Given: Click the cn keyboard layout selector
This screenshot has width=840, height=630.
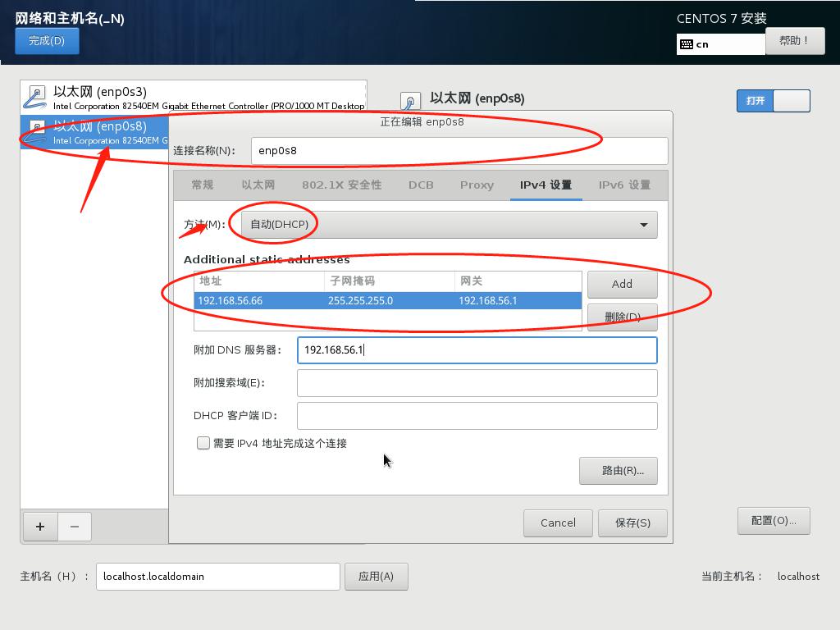Looking at the screenshot, I should [720, 44].
